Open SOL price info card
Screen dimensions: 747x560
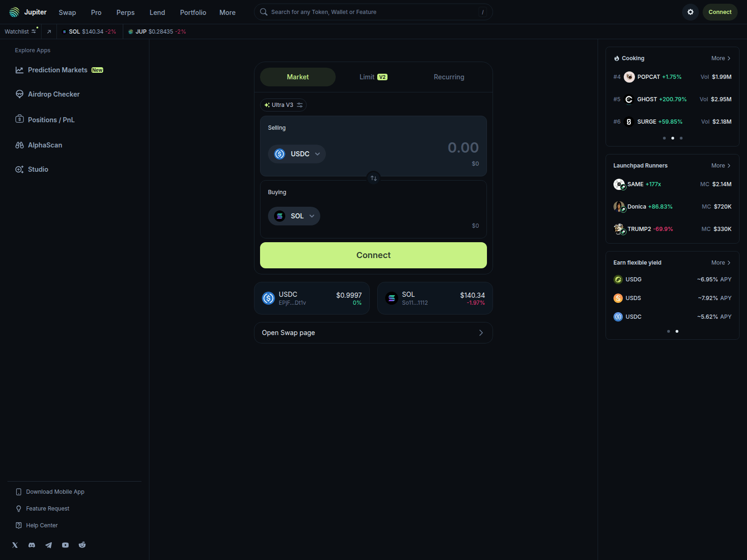[435, 298]
